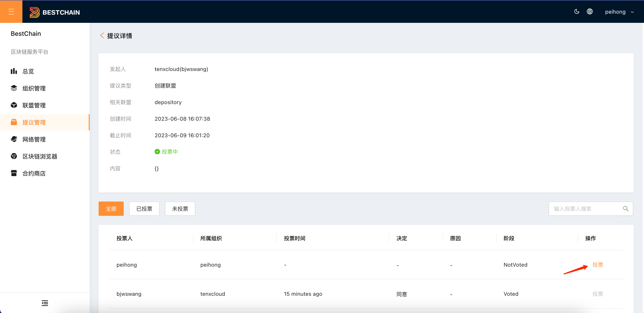Focus the 输入投票人搜索 input field
This screenshot has height=313, width=644.
click(590, 209)
